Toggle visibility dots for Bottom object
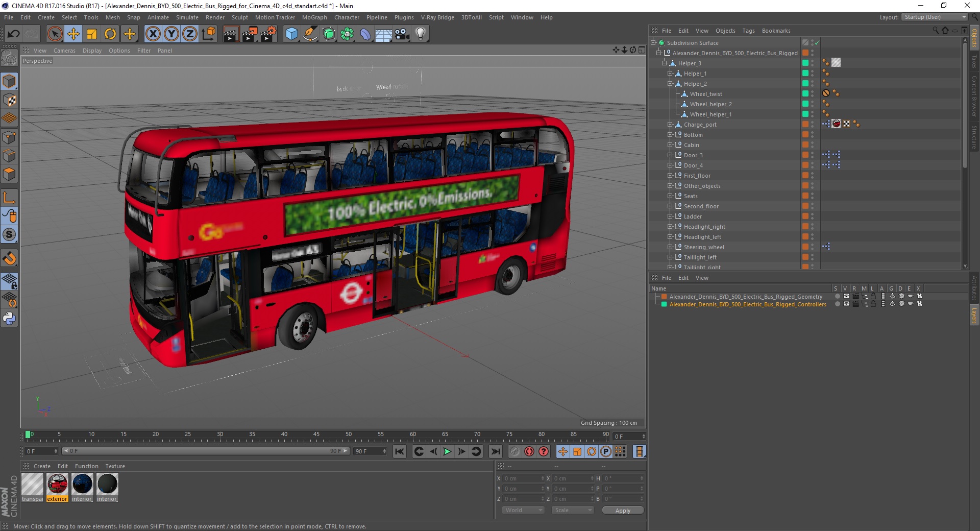The image size is (980, 531). tap(812, 135)
